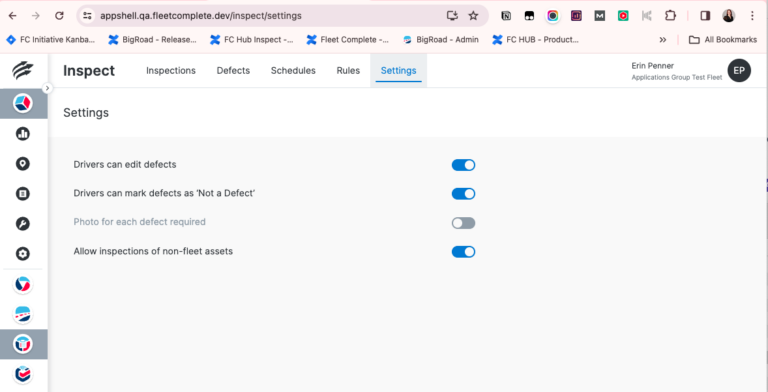Open the FC Initiative Kanban bookmark
The image size is (768, 392).
click(51, 40)
